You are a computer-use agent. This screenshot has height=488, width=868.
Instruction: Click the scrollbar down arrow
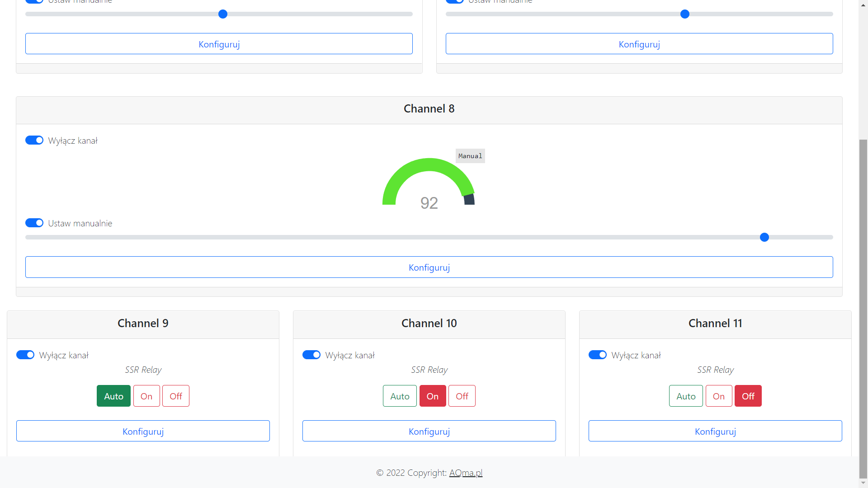(863, 483)
